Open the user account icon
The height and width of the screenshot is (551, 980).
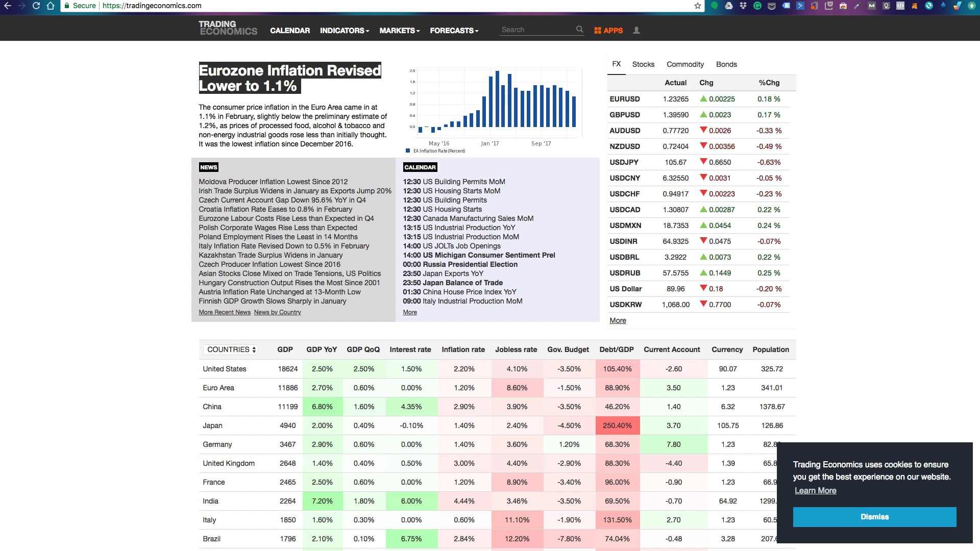point(636,30)
